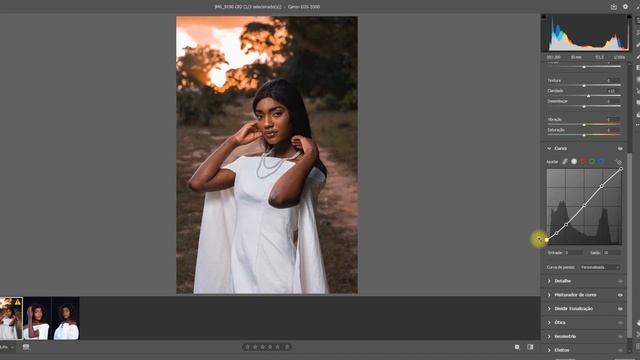This screenshot has height=360, width=640.
Task: Toggle visibility of the Geometria panel
Action: pos(620,337)
